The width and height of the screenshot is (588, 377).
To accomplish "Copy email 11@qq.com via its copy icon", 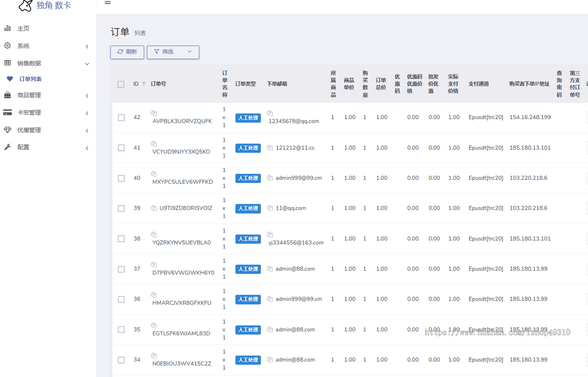I will 270,208.
